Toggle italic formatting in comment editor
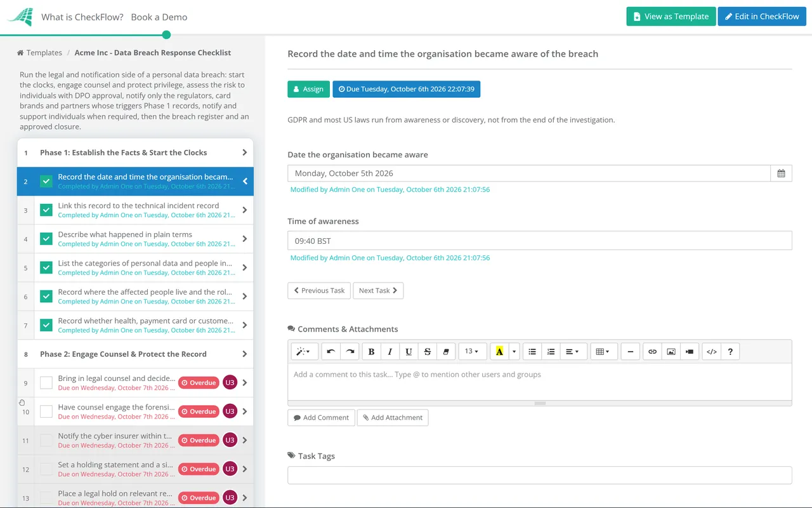Image resolution: width=812 pixels, height=508 pixels. click(x=390, y=352)
